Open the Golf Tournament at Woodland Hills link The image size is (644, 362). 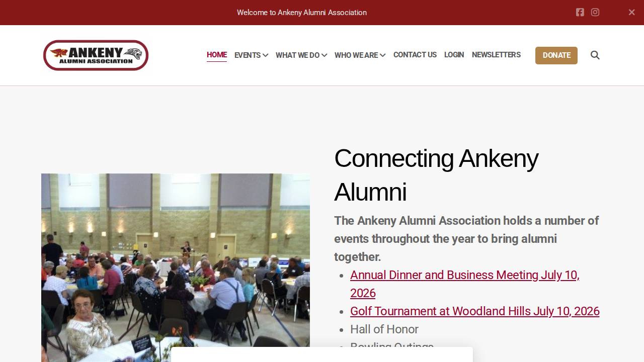click(x=474, y=311)
